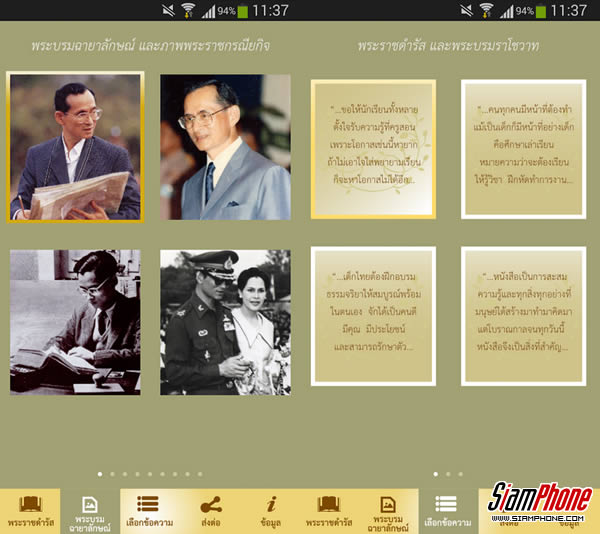
Task: Tap the highlighted เลือกข้อความ list icon on right screen
Action: (x=446, y=510)
